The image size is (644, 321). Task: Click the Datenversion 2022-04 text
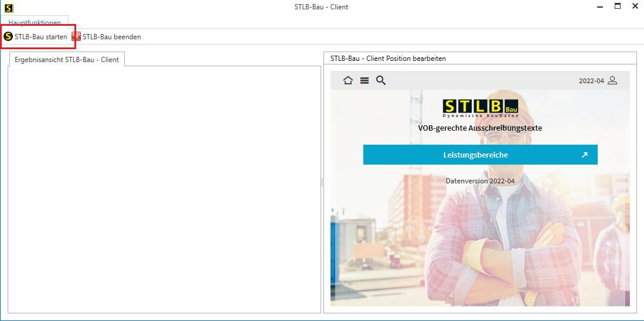[x=480, y=181]
